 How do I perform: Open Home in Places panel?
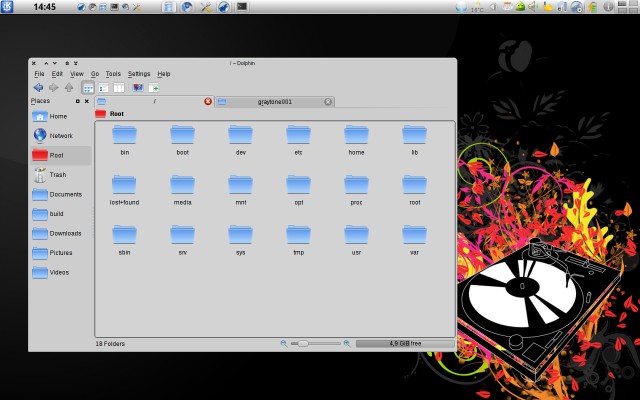coord(61,116)
